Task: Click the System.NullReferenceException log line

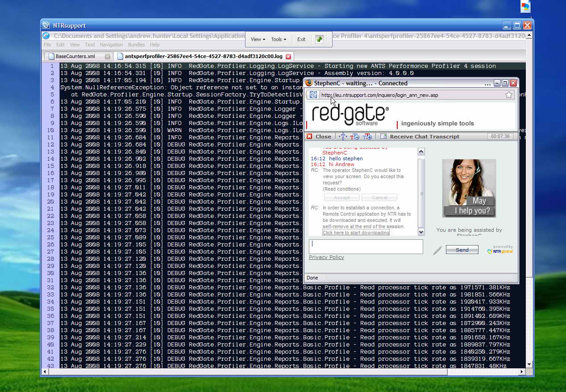Action: (181, 88)
